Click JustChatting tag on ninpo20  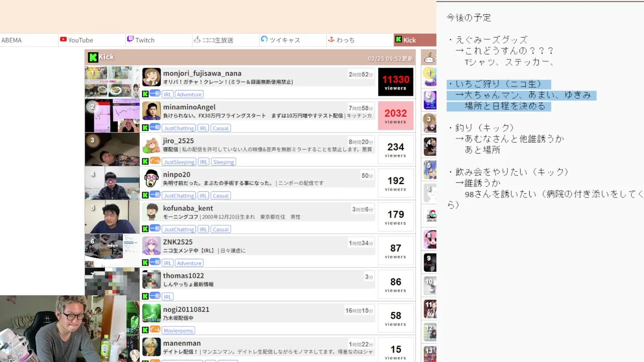(x=179, y=196)
